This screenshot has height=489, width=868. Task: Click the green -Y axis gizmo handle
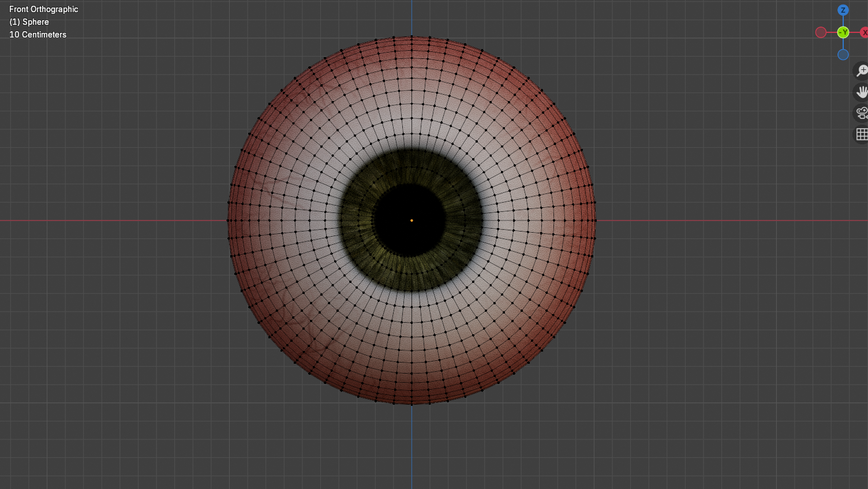click(843, 32)
